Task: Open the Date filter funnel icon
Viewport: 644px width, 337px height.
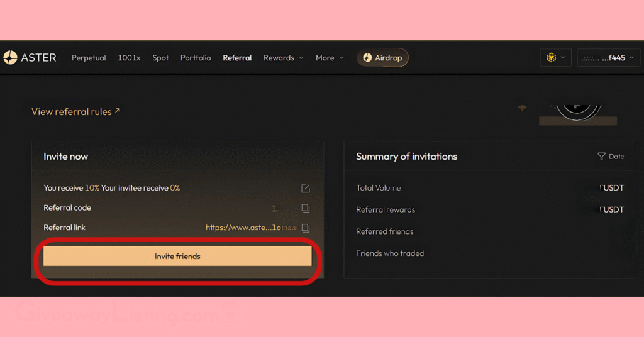Action: click(x=601, y=157)
